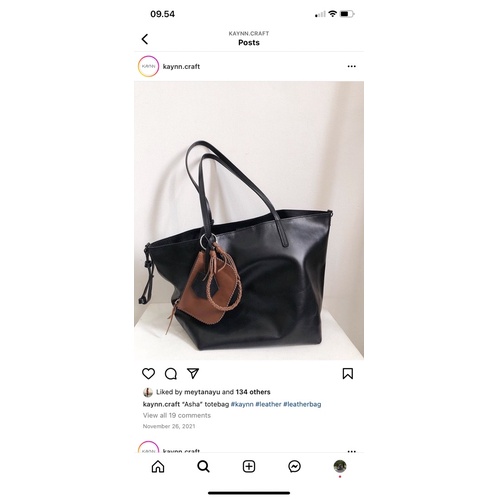499x499 pixels.
Task: Like the Asha totebag post
Action: click(148, 373)
